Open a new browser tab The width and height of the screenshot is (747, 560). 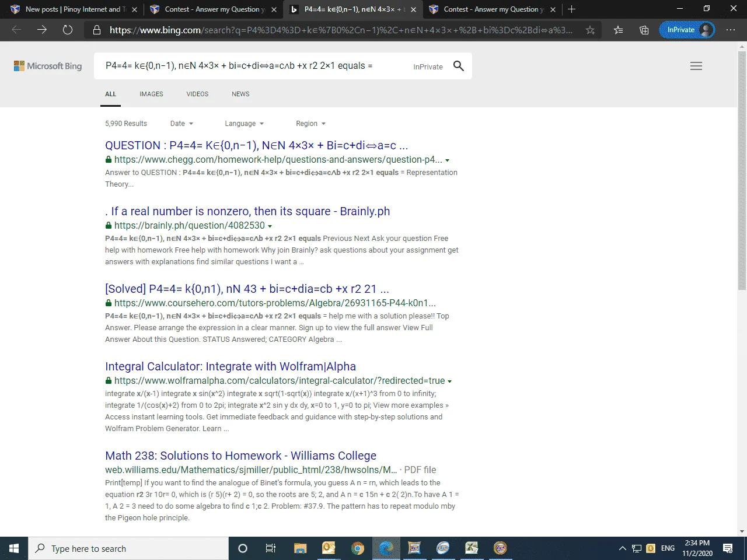(x=572, y=9)
